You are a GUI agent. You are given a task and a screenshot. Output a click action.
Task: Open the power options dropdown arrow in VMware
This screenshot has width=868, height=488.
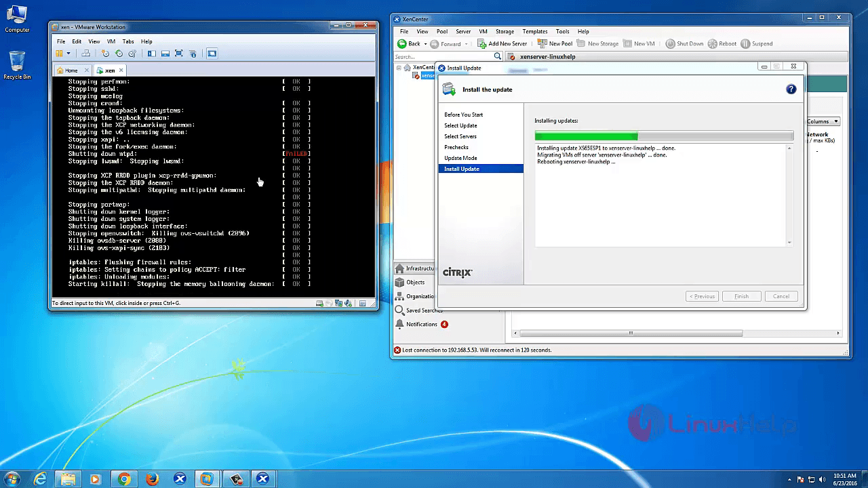[68, 54]
